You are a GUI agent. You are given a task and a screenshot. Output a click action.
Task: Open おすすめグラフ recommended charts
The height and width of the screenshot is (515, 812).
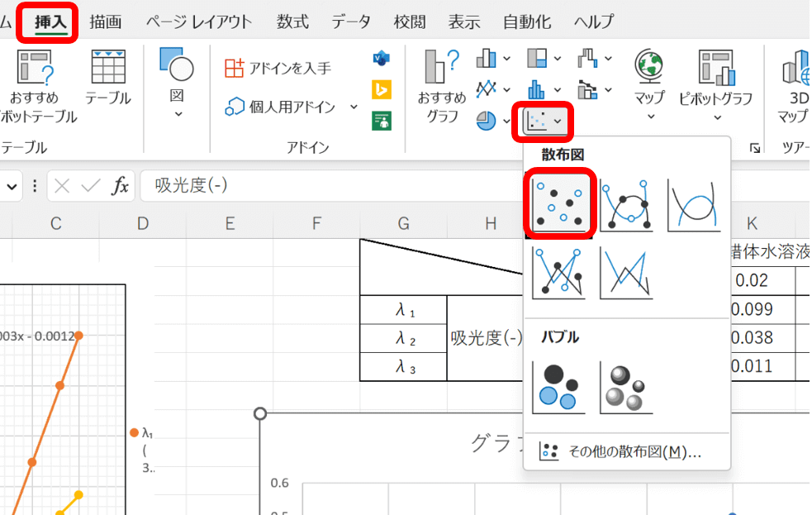click(x=442, y=85)
